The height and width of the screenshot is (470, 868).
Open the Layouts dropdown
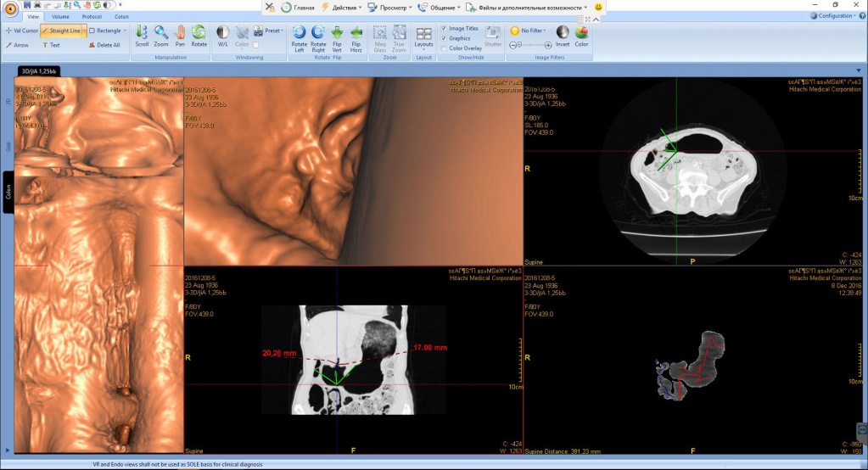coord(423,36)
